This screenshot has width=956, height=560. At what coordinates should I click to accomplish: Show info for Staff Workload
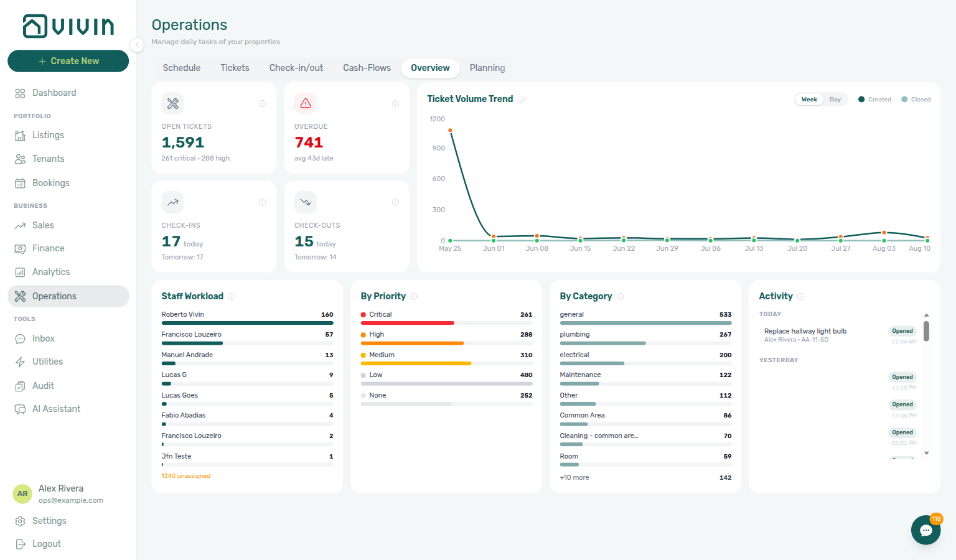point(232,296)
